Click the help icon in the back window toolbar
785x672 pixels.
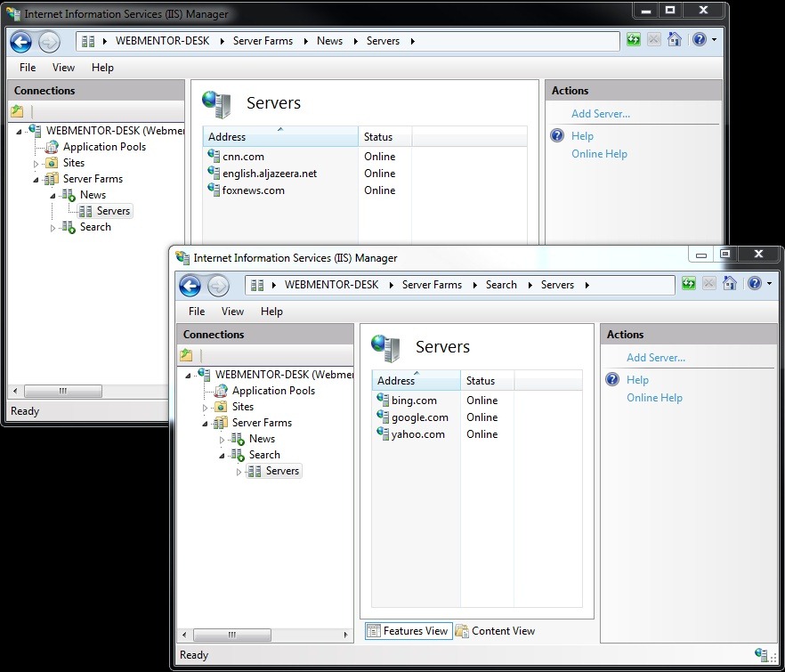(x=699, y=40)
